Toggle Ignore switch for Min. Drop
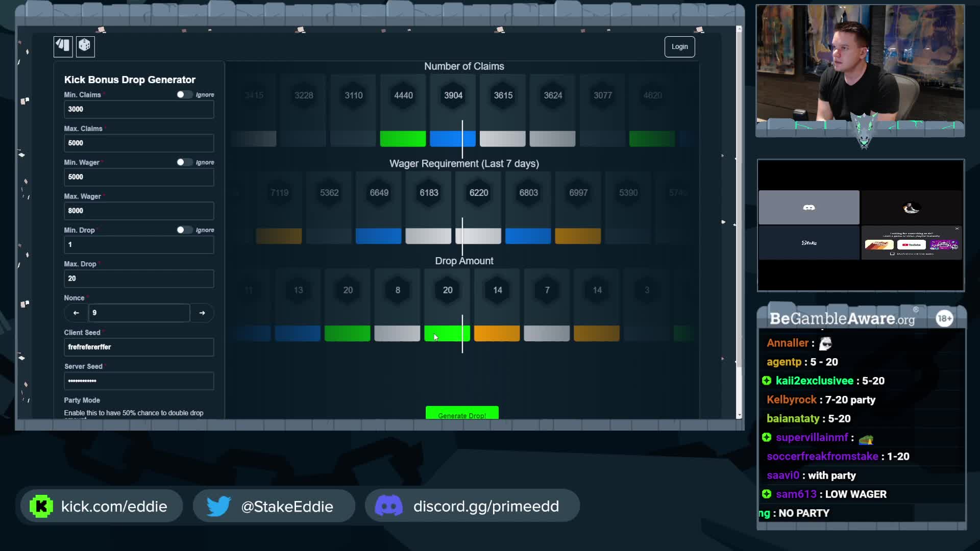 184,230
